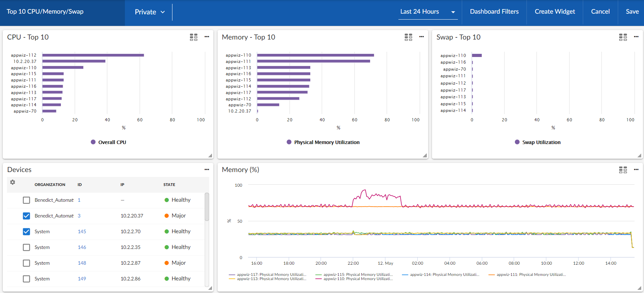Open Dashboard Filters
The image size is (644, 293).
click(x=494, y=12)
